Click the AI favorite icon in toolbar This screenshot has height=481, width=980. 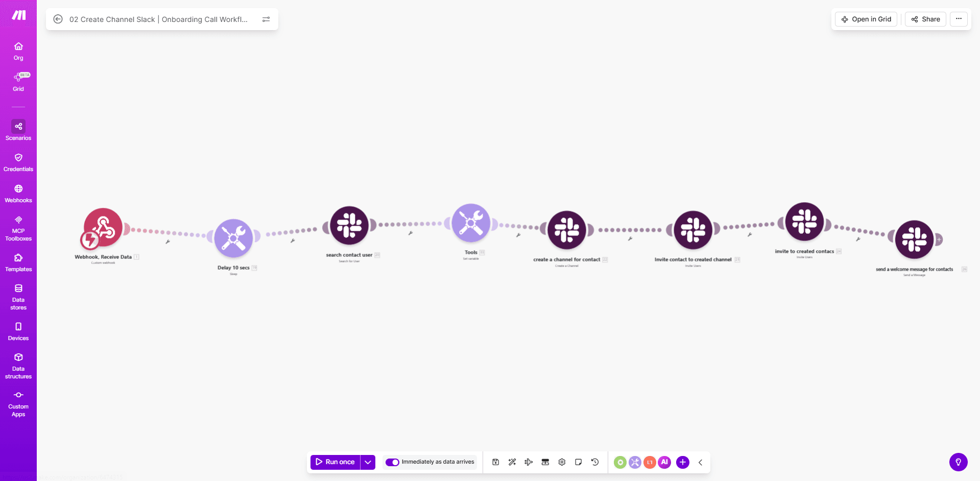(x=664, y=462)
